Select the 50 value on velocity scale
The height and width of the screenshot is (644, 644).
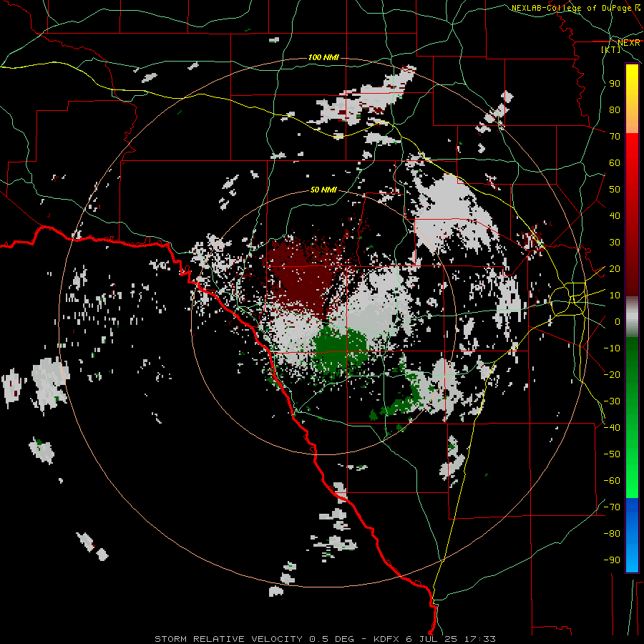[x=615, y=190]
